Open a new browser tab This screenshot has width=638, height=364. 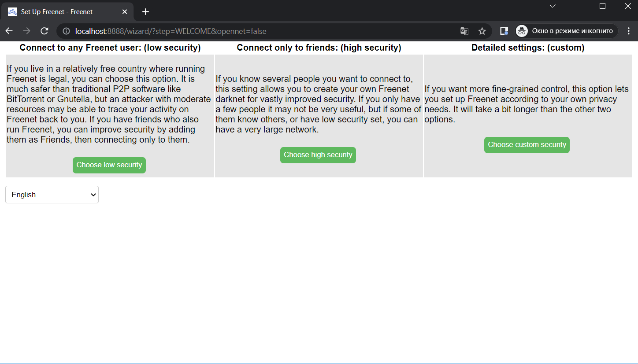pyautogui.click(x=146, y=12)
